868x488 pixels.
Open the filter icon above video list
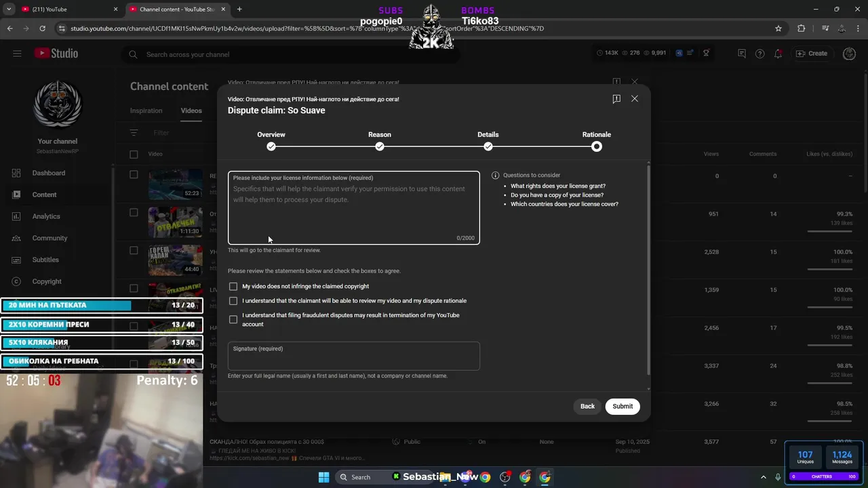134,133
